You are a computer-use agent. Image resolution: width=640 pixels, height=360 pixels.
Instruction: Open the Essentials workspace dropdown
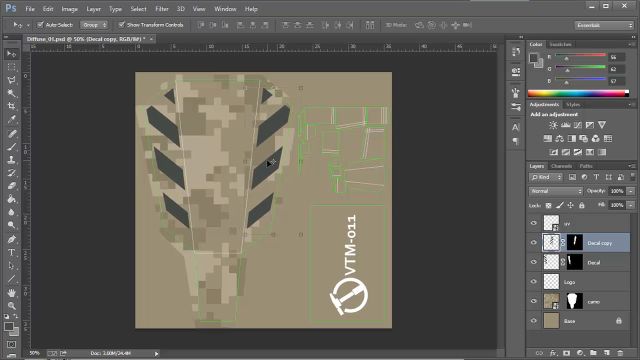coord(604,25)
